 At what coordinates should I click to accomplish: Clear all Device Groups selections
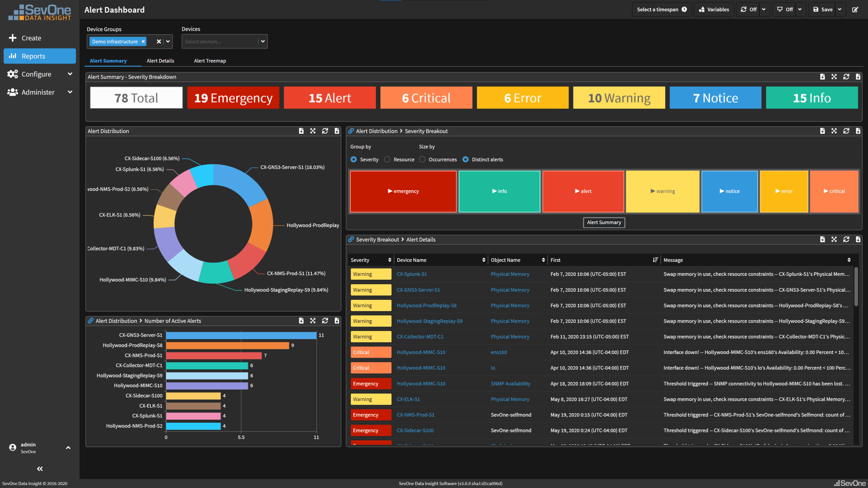159,41
